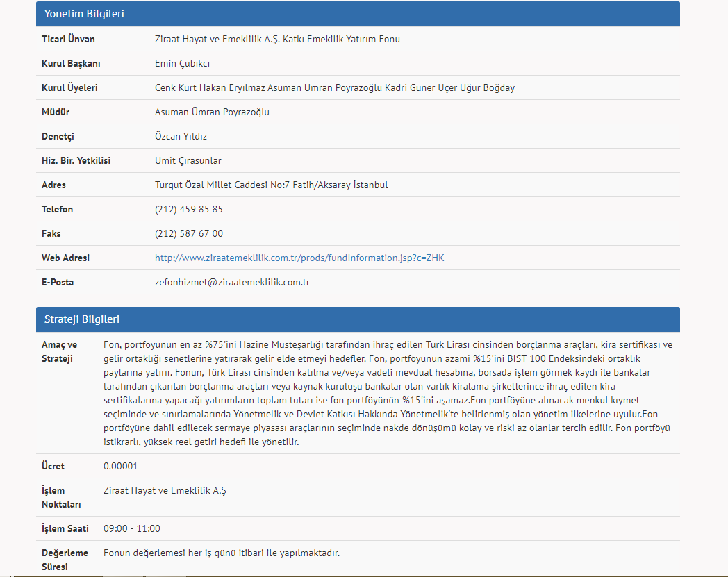Click the fund name 'Ziraat Hayat ve Emeklilik A.Ş. Katkı Emekilik Yatırım Fonu'
The width and height of the screenshot is (728, 577).
[277, 39]
